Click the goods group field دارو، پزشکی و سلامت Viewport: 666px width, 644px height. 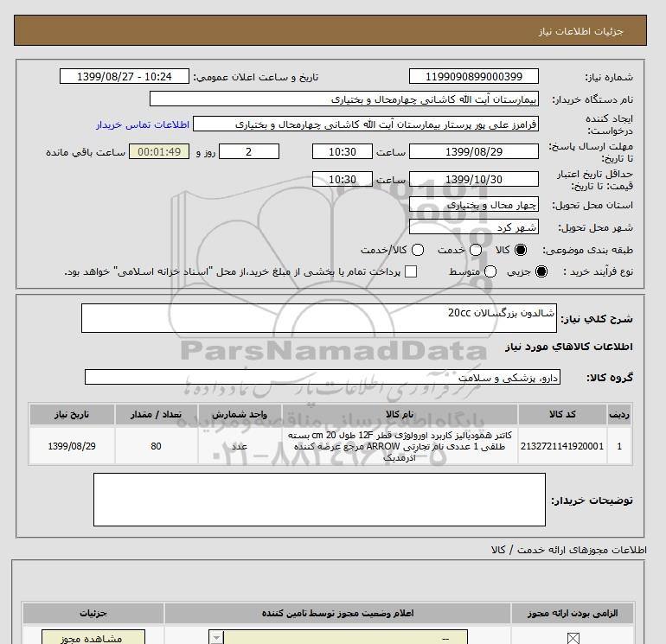click(x=323, y=377)
